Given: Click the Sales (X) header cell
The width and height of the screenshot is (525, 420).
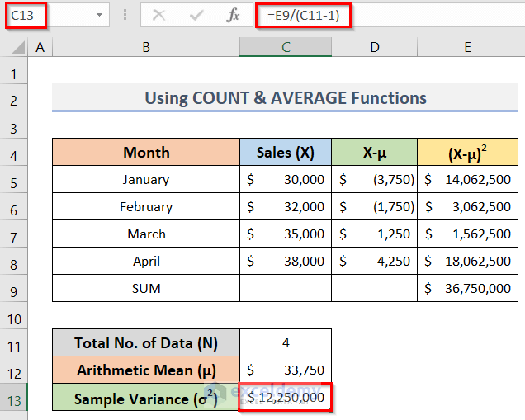Looking at the screenshot, I should (286, 152).
